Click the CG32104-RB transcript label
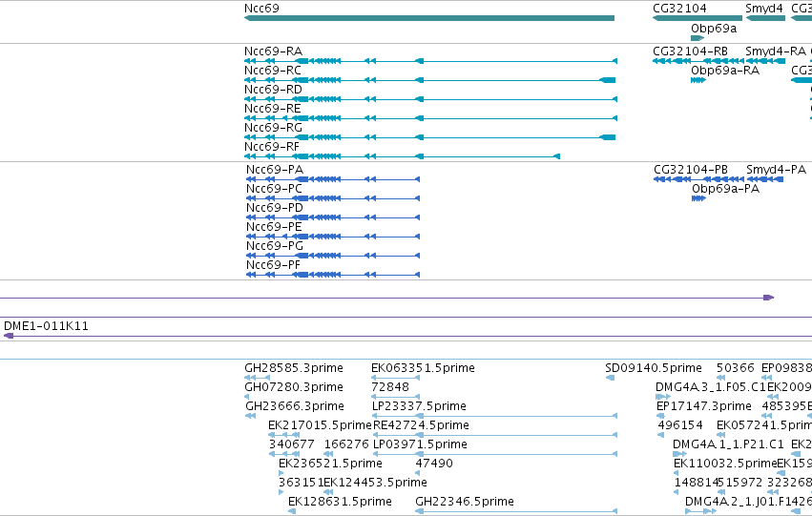 (x=690, y=52)
